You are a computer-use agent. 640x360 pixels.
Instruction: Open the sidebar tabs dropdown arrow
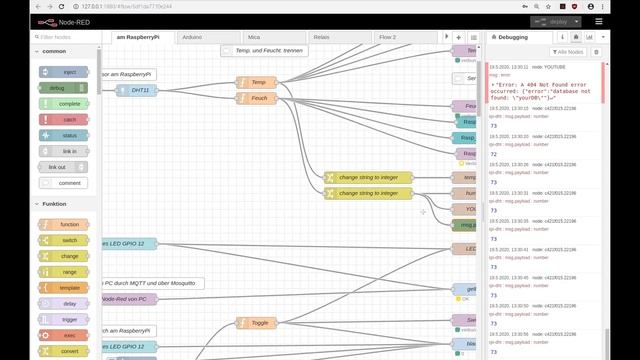(x=603, y=37)
